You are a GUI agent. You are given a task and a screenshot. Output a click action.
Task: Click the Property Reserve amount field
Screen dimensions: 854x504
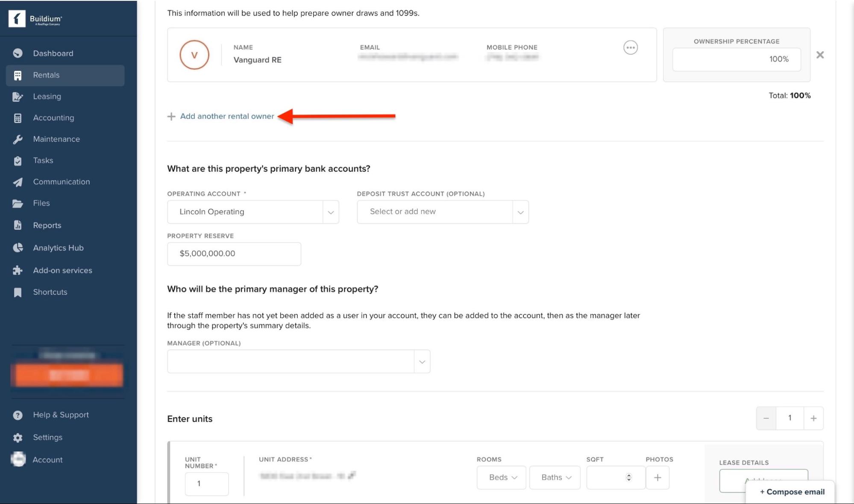pos(234,254)
